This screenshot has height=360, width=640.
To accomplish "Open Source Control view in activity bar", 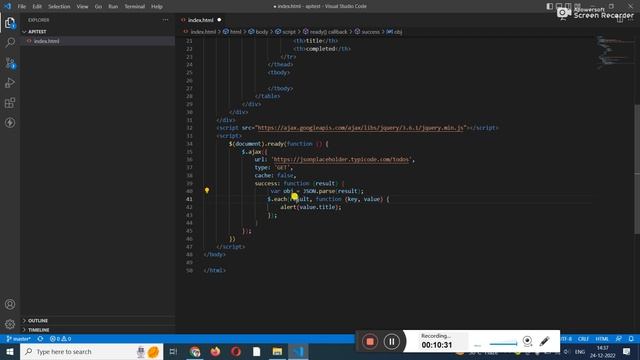I will (x=10, y=62).
